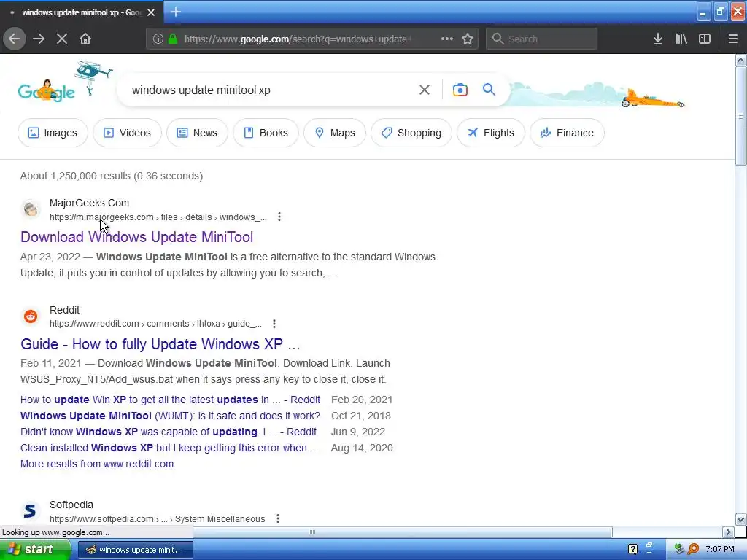The width and height of the screenshot is (747, 560).
Task: Click the horizontal scrollbar right arrow
Action: point(728,532)
